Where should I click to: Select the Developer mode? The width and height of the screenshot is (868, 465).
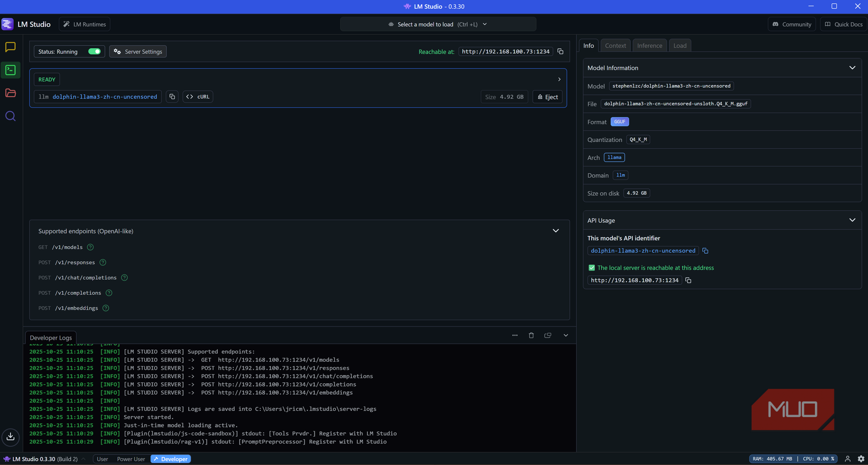[x=171, y=459]
